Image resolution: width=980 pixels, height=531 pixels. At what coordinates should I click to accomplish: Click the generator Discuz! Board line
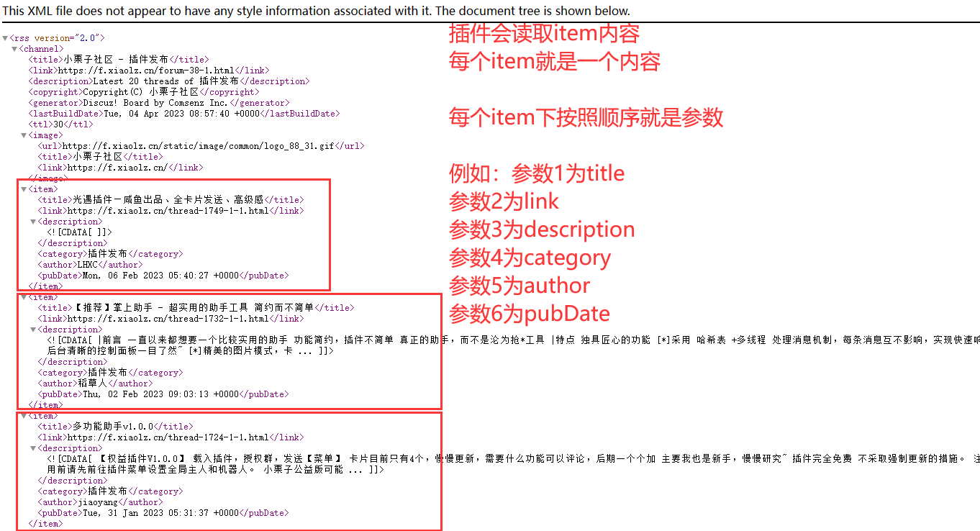(158, 103)
